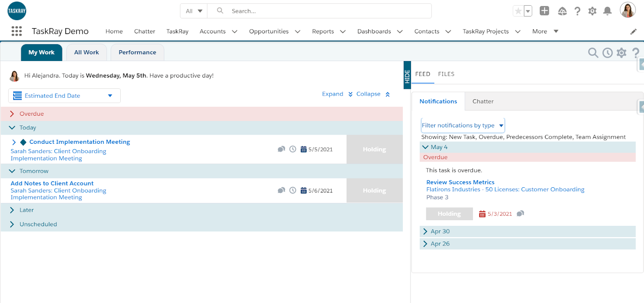
Task: Open Conduct Implementation Meeting task link
Action: pos(80,142)
